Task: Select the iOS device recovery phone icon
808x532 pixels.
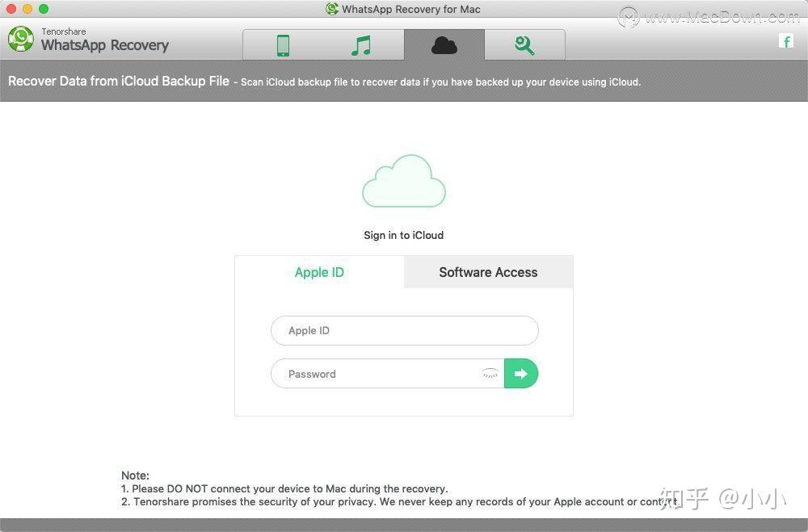Action: 283,45
